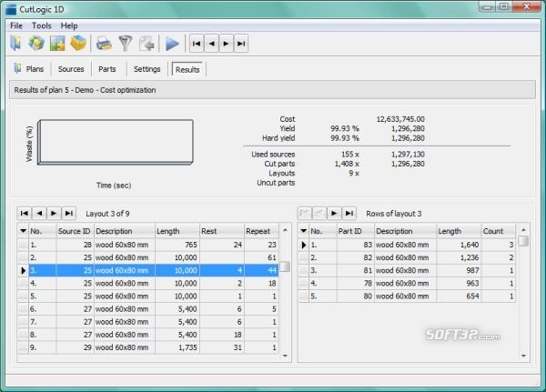The width and height of the screenshot is (546, 392).
Task: Click layouts table scrollbar thumb
Action: (x=285, y=266)
